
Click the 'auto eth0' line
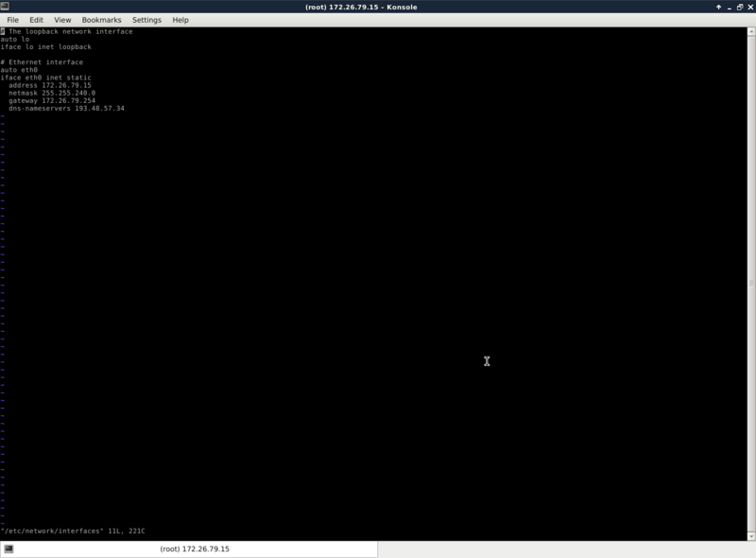tap(20, 70)
